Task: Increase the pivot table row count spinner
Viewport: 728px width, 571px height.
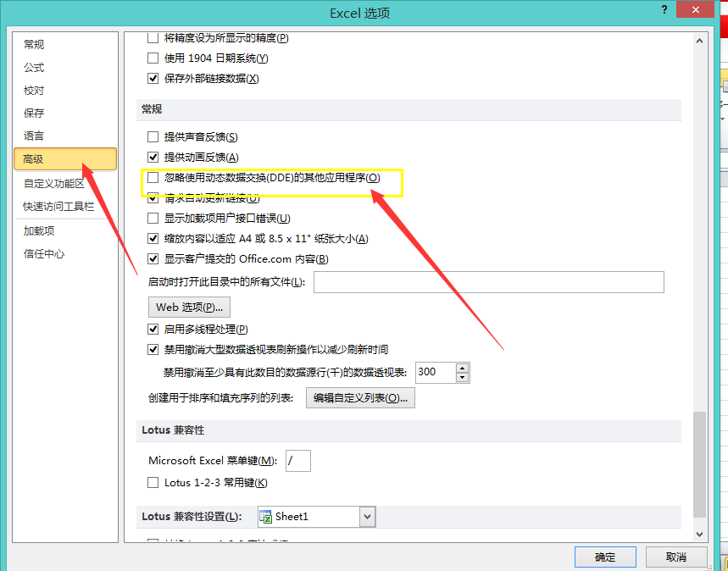Action: 462,368
